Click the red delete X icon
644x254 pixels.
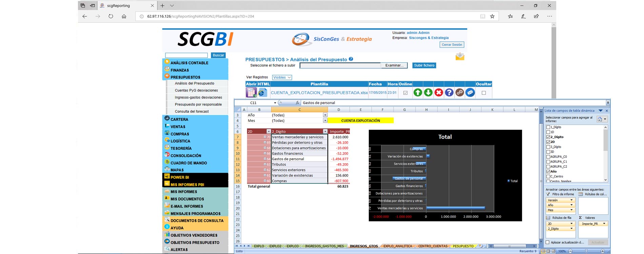click(439, 92)
